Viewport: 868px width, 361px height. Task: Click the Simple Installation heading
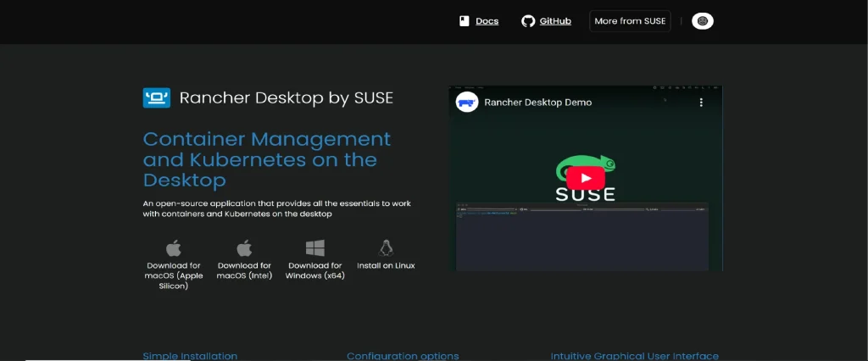click(190, 356)
